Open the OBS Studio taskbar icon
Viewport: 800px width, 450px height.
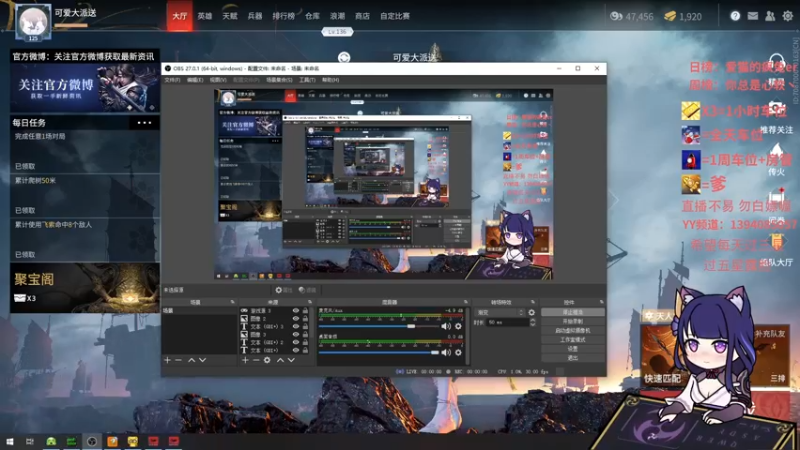[x=92, y=441]
